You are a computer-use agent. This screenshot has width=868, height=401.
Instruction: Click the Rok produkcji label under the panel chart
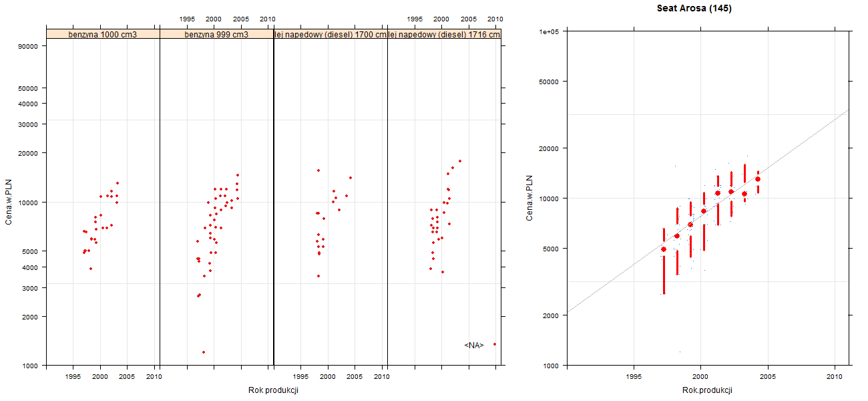[273, 390]
